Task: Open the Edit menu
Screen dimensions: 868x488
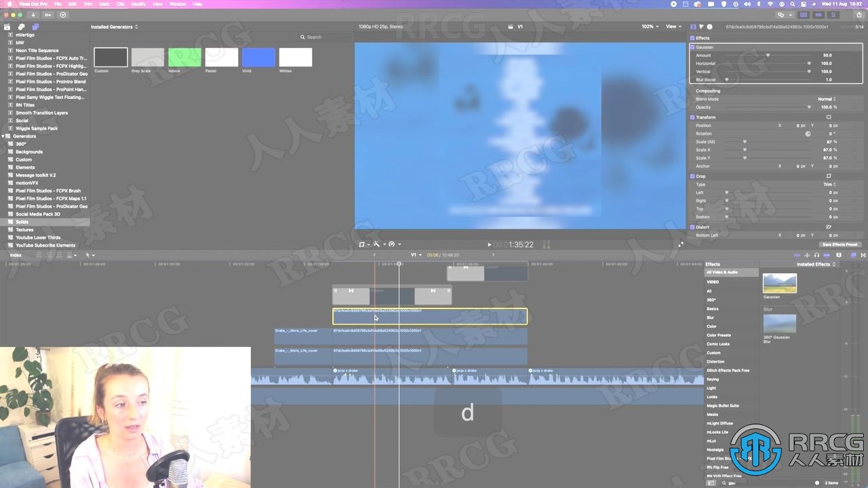Action: click(73, 4)
